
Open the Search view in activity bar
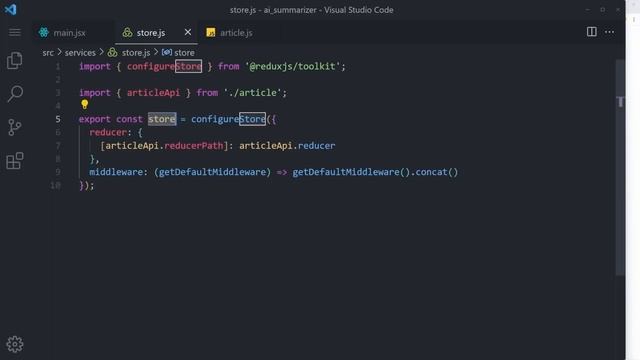click(x=15, y=94)
